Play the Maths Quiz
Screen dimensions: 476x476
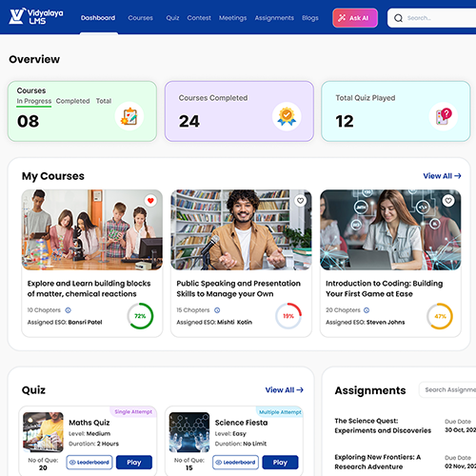[134, 463]
